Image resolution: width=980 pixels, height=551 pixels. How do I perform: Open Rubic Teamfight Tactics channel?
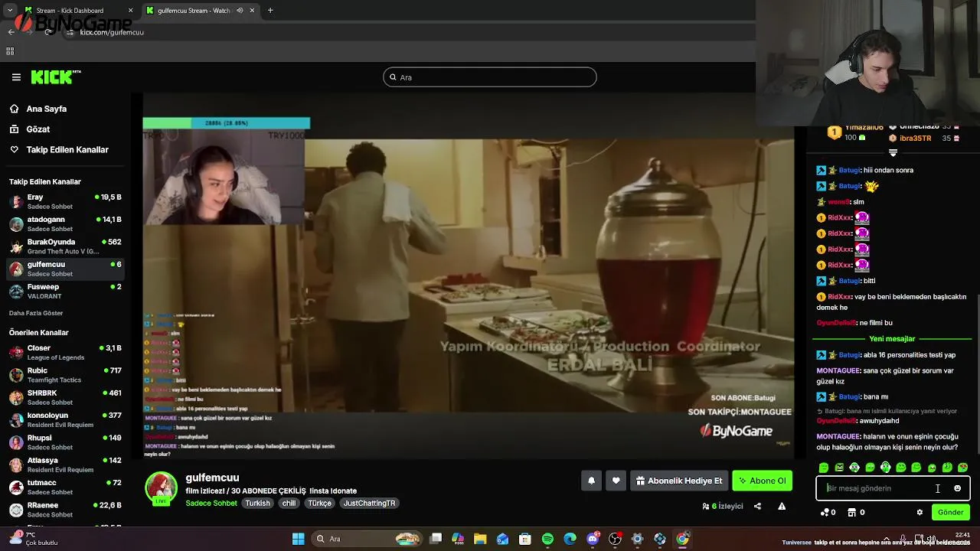point(65,375)
